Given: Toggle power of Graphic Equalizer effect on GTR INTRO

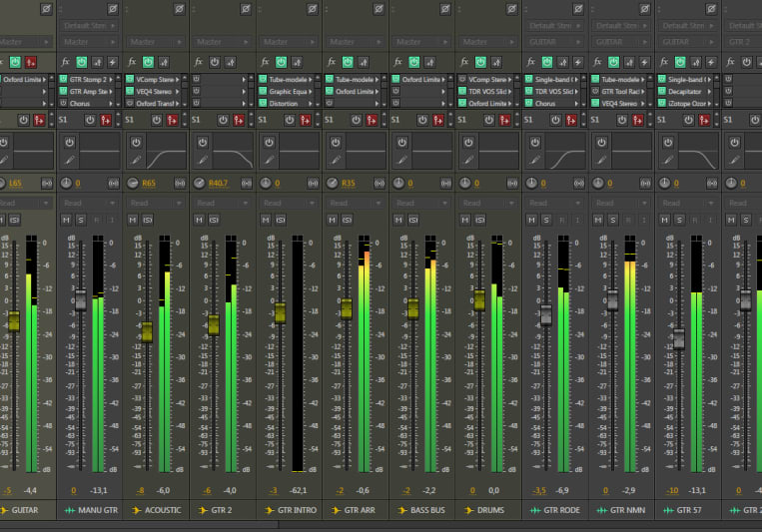Looking at the screenshot, I should coord(263,91).
